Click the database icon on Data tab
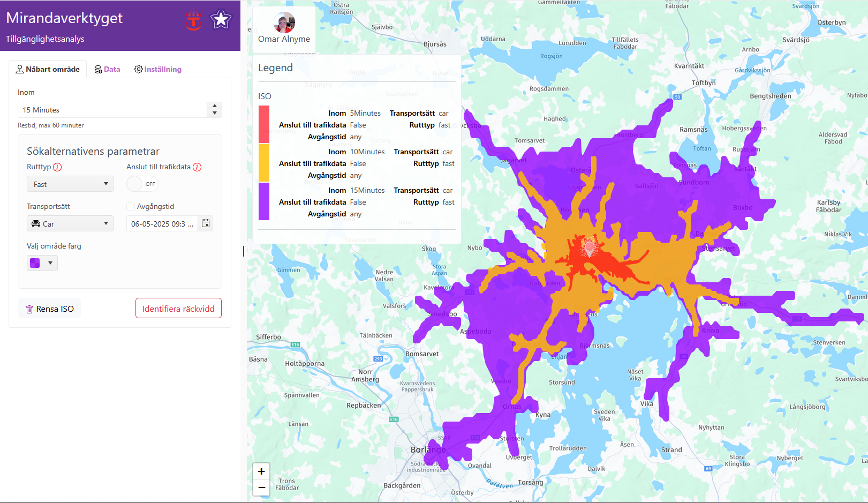This screenshot has height=503, width=868. [98, 70]
